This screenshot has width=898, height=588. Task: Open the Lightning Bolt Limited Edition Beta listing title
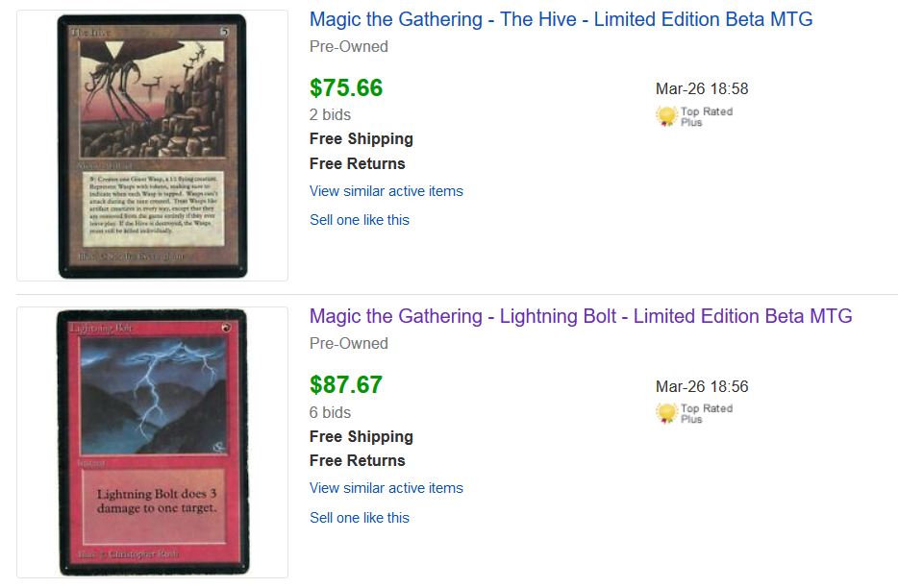pyautogui.click(x=581, y=316)
